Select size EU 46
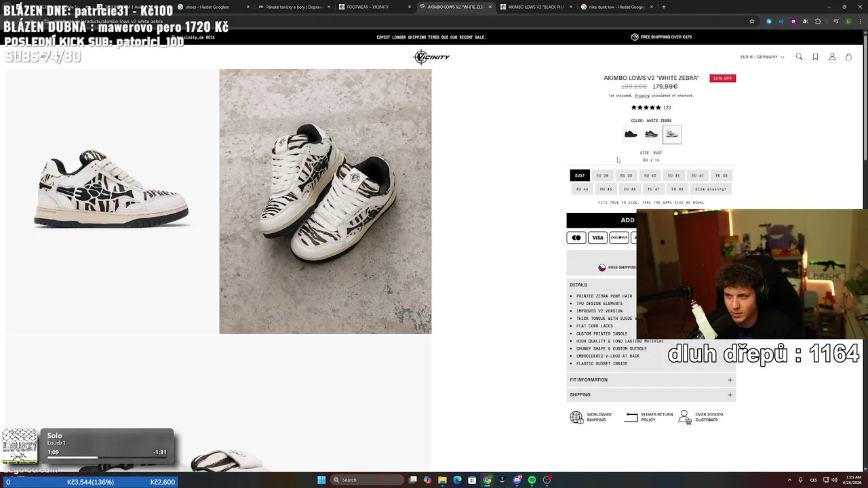 pyautogui.click(x=629, y=189)
